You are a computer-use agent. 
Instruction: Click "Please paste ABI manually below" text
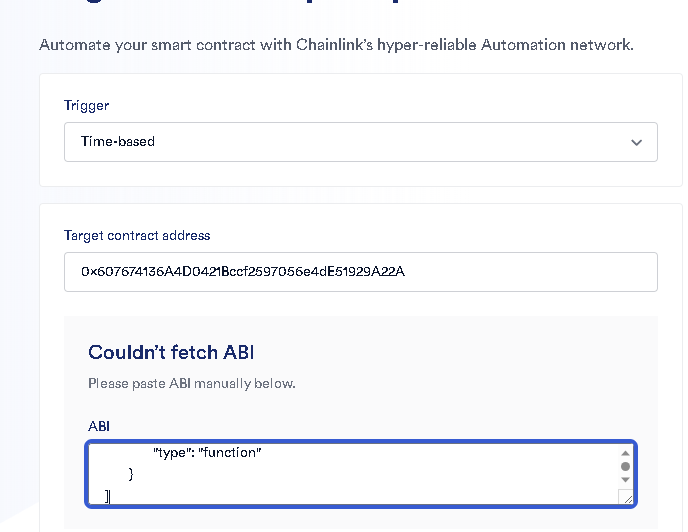coord(192,383)
